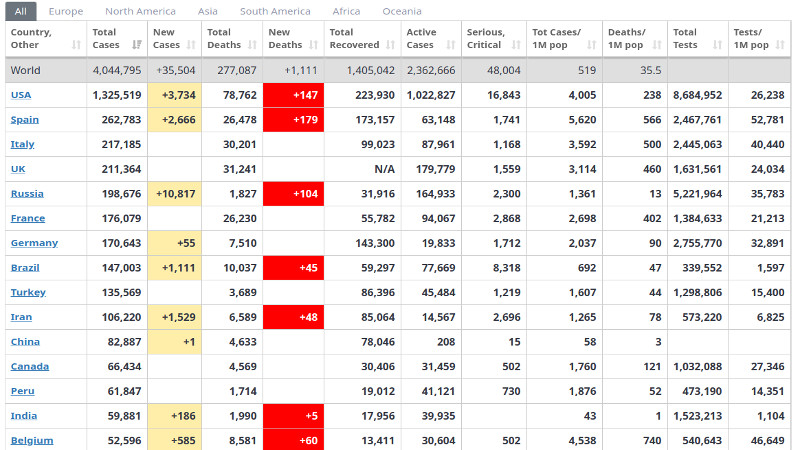Show Oceania region data
Image resolution: width=800 pixels, height=450 pixels.
coord(401,11)
